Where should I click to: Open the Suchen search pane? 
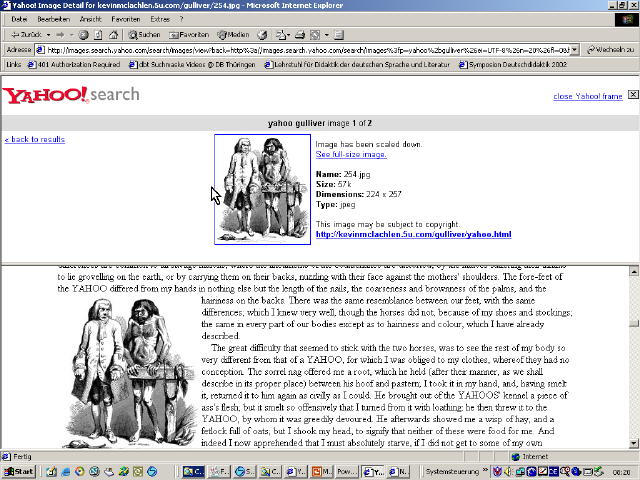(x=143, y=34)
